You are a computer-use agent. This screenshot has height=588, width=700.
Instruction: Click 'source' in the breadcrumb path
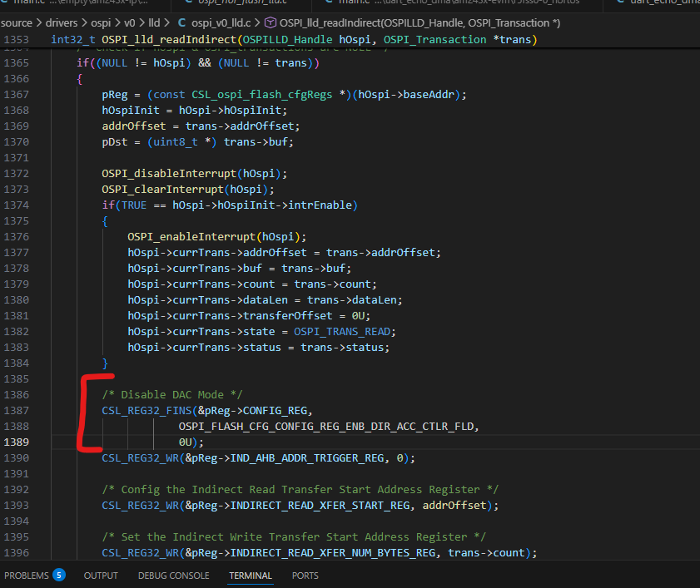click(17, 22)
